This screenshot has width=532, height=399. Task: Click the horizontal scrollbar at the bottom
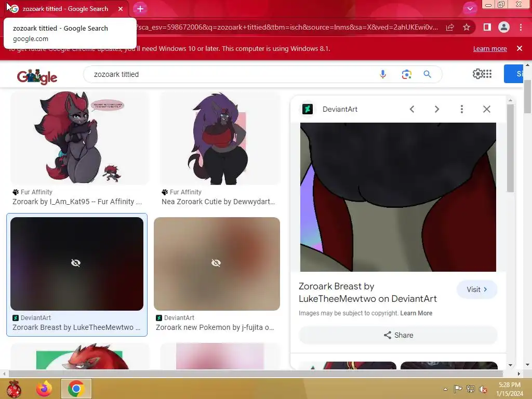(255, 374)
